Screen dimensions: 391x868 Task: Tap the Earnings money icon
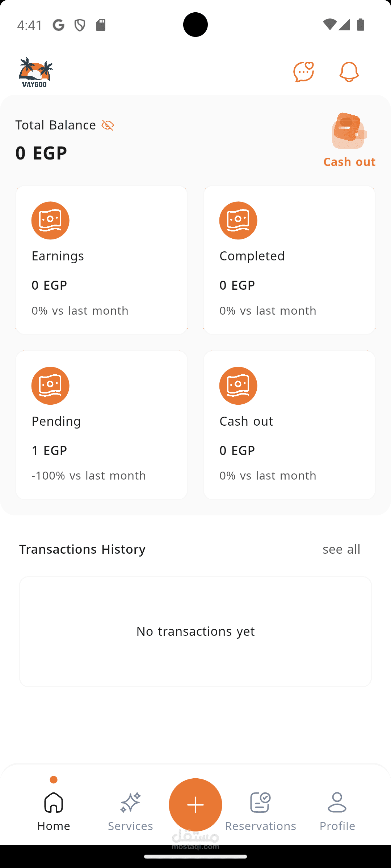coord(50,220)
